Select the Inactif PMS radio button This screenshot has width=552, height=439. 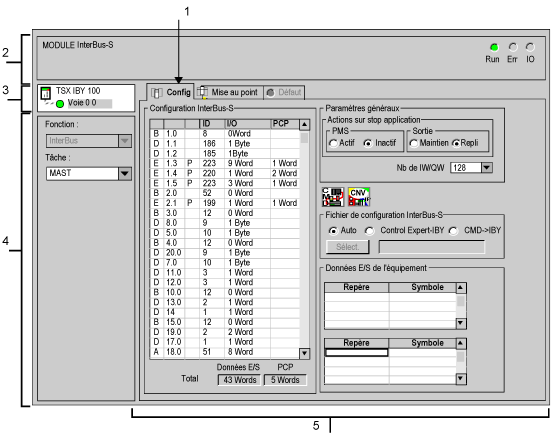point(368,143)
